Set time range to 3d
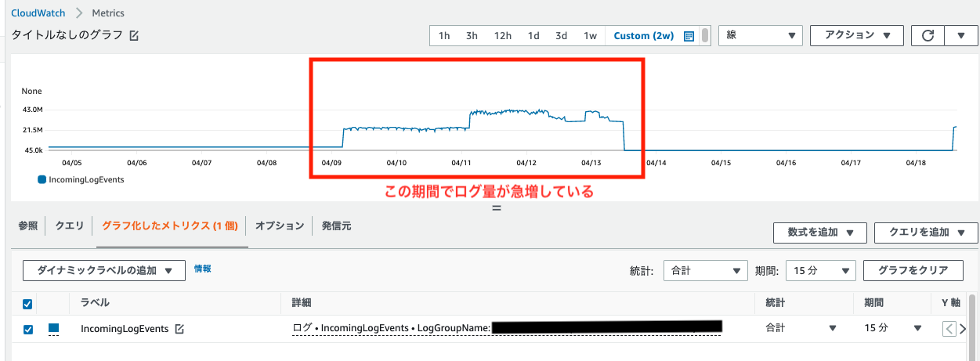Viewport: 980px width, 361px height. 562,36
